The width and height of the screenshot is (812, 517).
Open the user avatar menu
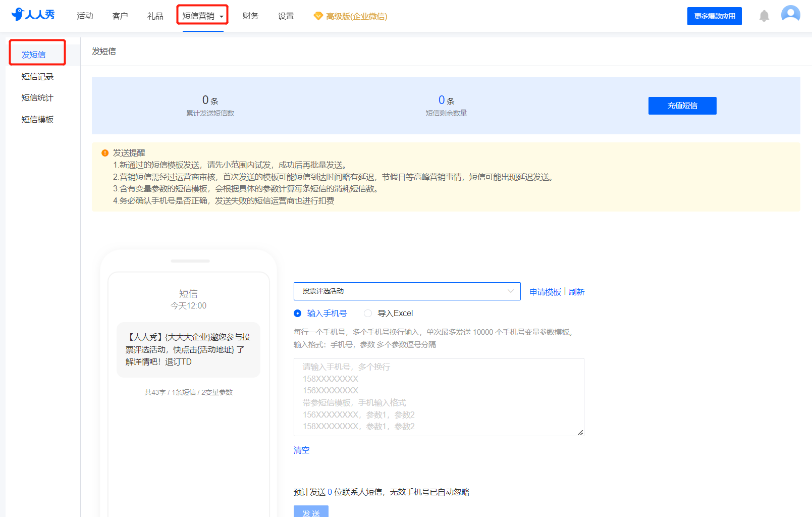pos(790,15)
